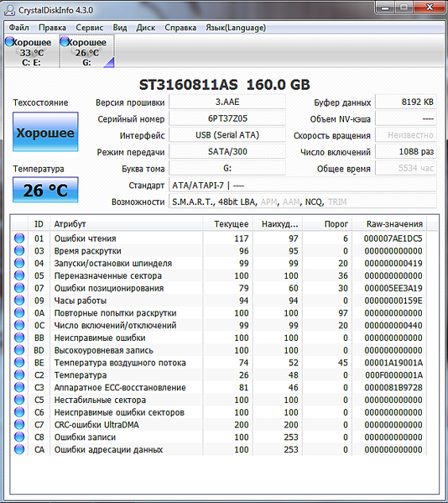Click raw value 0000081B9728
The image size is (448, 503).
point(393,387)
